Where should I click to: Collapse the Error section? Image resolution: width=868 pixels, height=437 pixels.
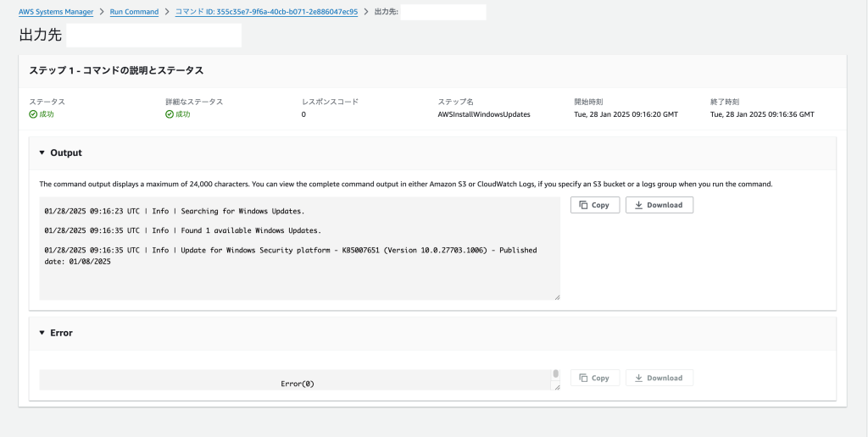(42, 333)
